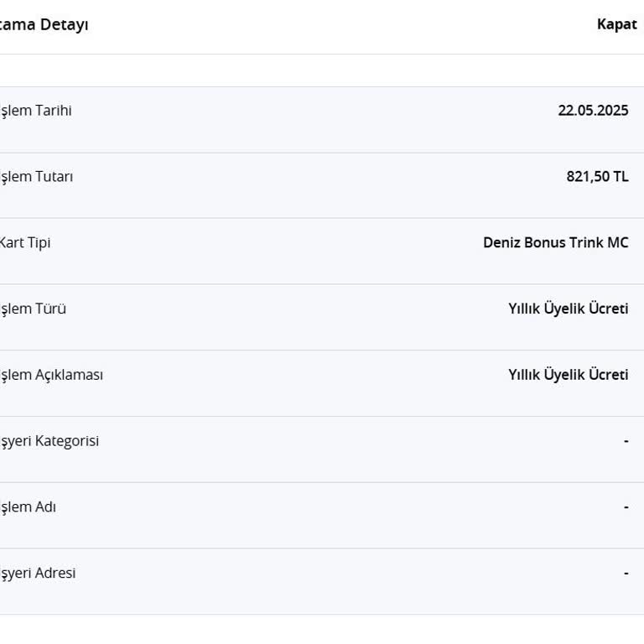Screen dimensions: 644x644
Task: Click the İşlem Açıklaması value Yıllık Üyelik Ücreti
Action: tap(569, 375)
